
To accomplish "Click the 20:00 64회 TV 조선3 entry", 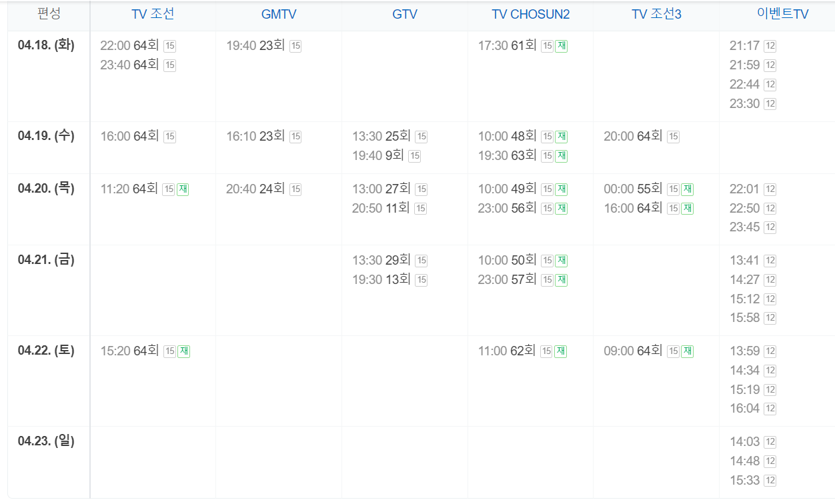I will click(x=633, y=136).
